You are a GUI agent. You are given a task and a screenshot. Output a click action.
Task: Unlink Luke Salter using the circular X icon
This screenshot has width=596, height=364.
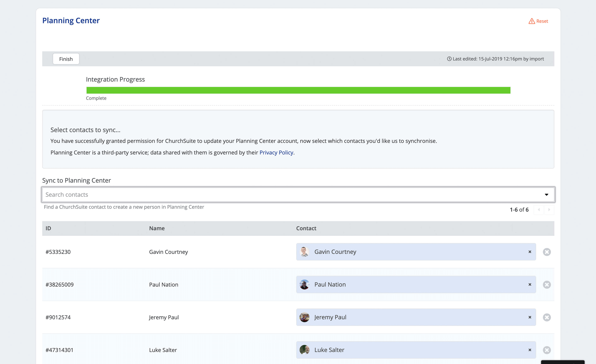click(x=547, y=350)
